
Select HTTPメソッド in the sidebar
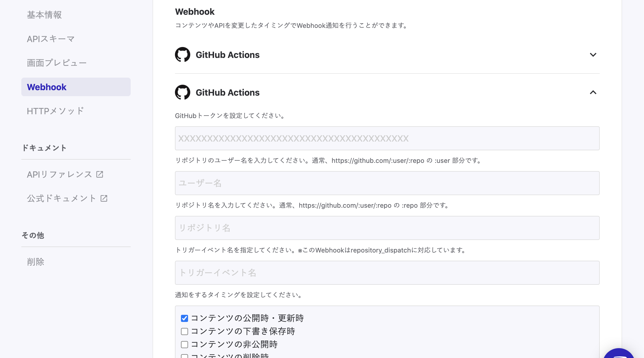[x=55, y=110]
